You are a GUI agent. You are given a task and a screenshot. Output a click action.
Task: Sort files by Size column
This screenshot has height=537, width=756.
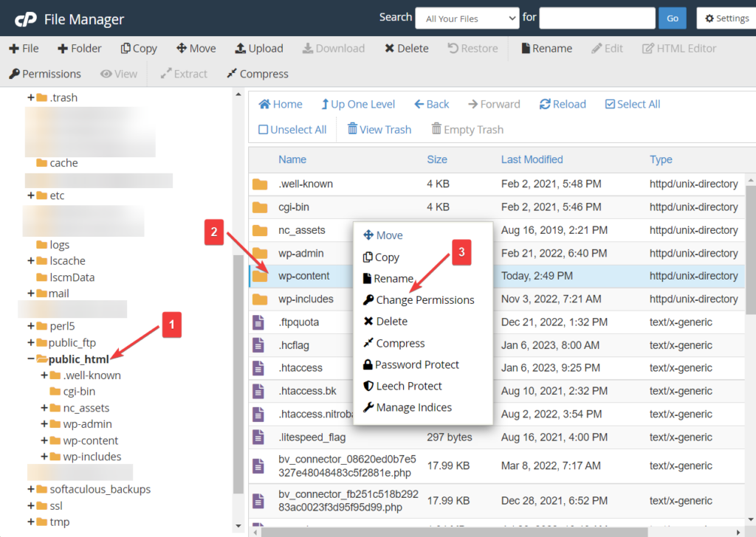pyautogui.click(x=437, y=159)
